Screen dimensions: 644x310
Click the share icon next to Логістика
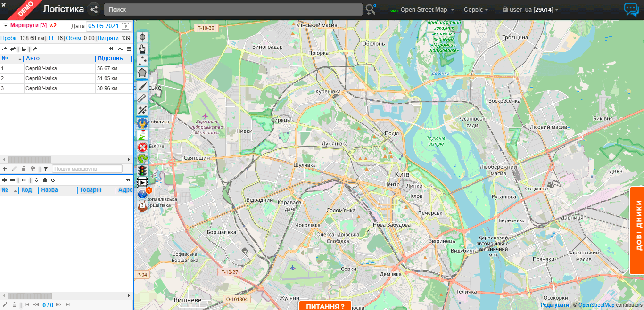coord(94,9)
